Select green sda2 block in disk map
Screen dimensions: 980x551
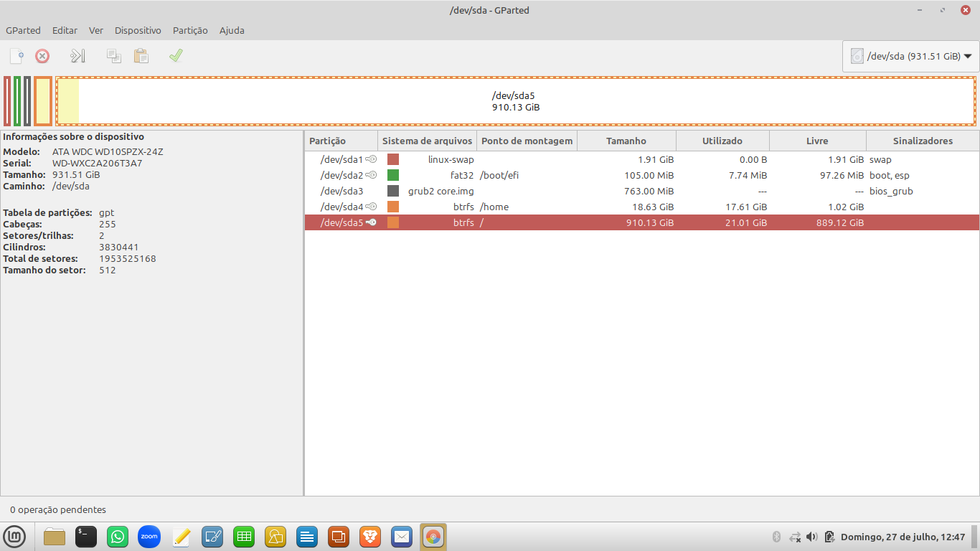(17, 101)
